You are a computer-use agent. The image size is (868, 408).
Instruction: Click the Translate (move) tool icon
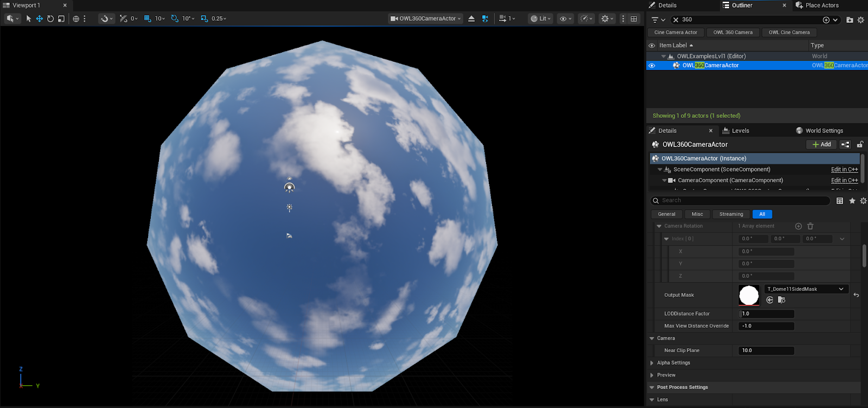[x=40, y=18]
